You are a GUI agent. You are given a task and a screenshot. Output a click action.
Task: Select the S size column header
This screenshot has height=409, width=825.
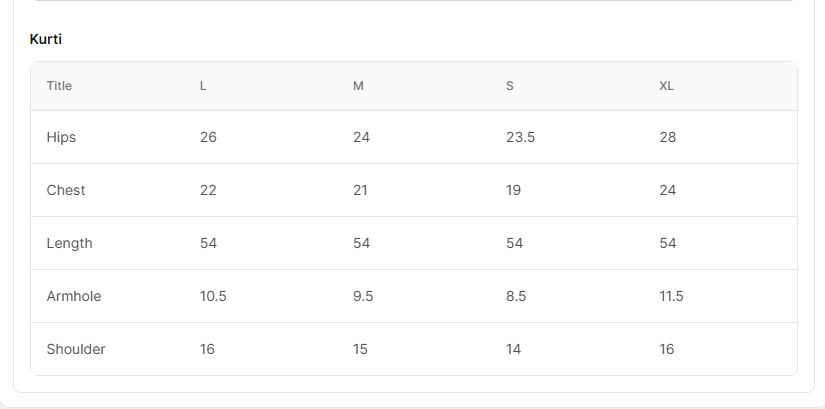510,86
